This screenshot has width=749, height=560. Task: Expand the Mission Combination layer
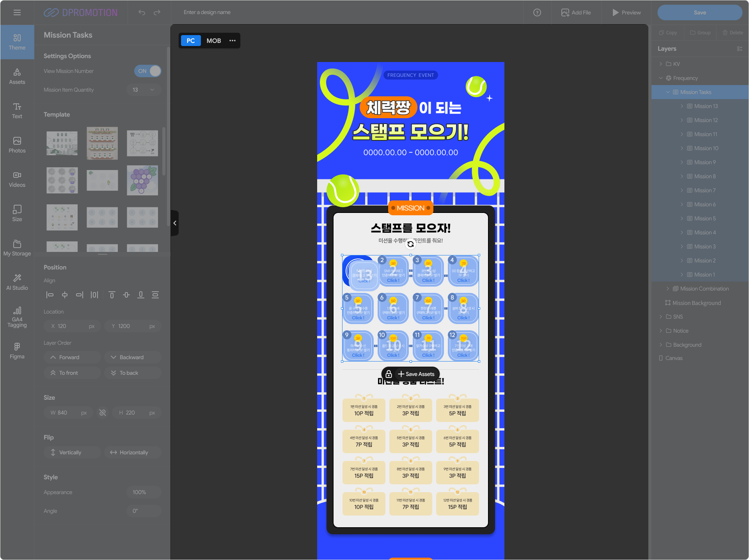tap(668, 289)
